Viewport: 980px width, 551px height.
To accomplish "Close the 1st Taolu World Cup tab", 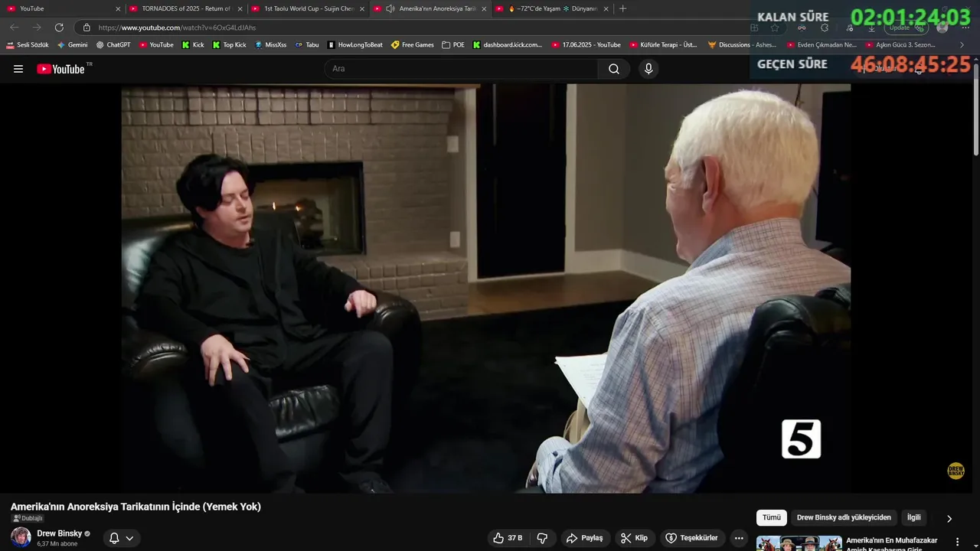I will [x=362, y=9].
